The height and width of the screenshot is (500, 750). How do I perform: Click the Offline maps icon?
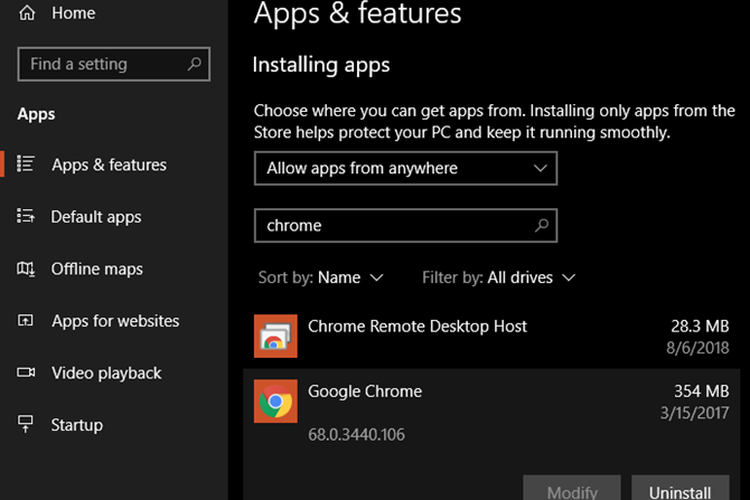[x=27, y=269]
